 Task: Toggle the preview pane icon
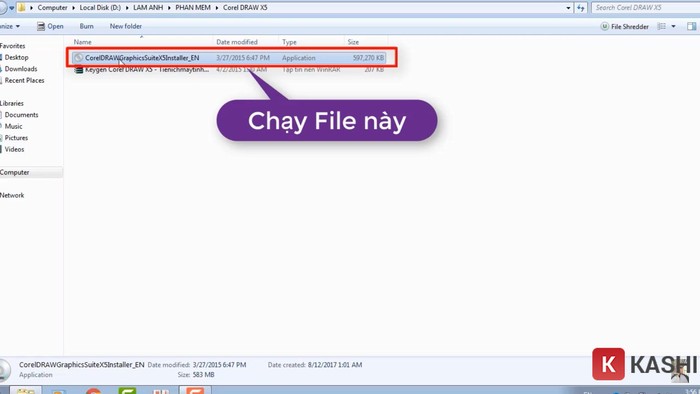(x=692, y=27)
